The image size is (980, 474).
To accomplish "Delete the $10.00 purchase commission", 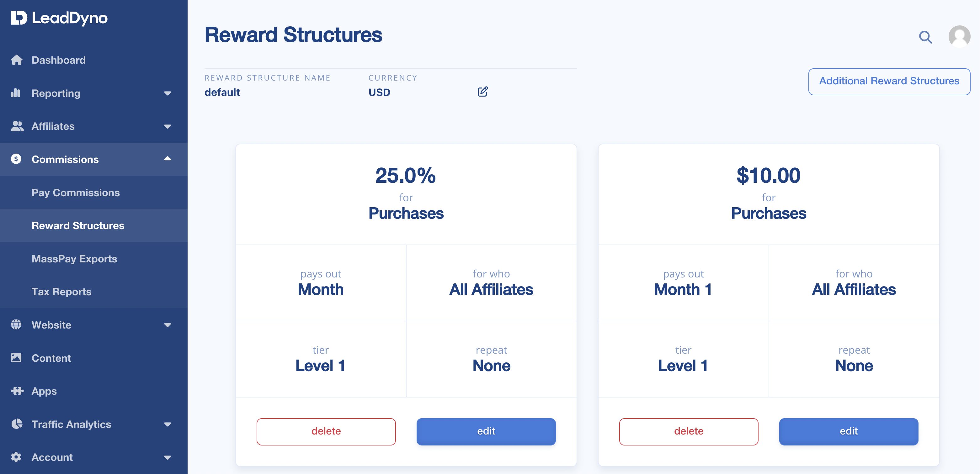I will click(688, 432).
